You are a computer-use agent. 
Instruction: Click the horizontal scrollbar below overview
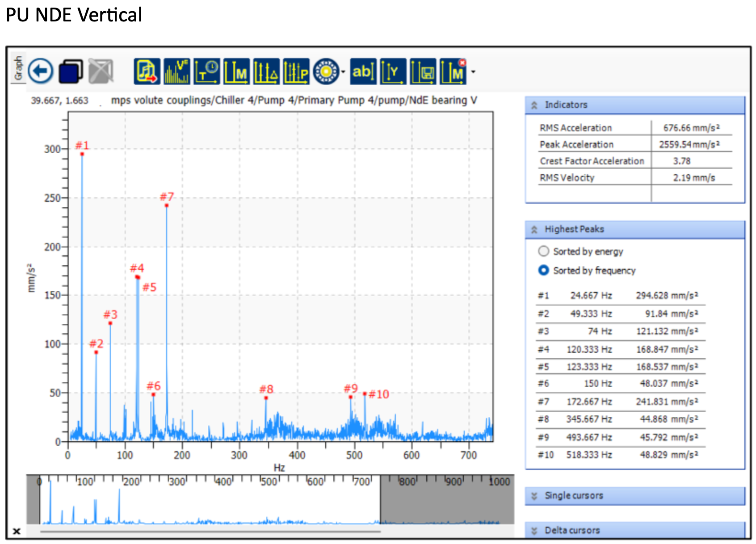210,531
